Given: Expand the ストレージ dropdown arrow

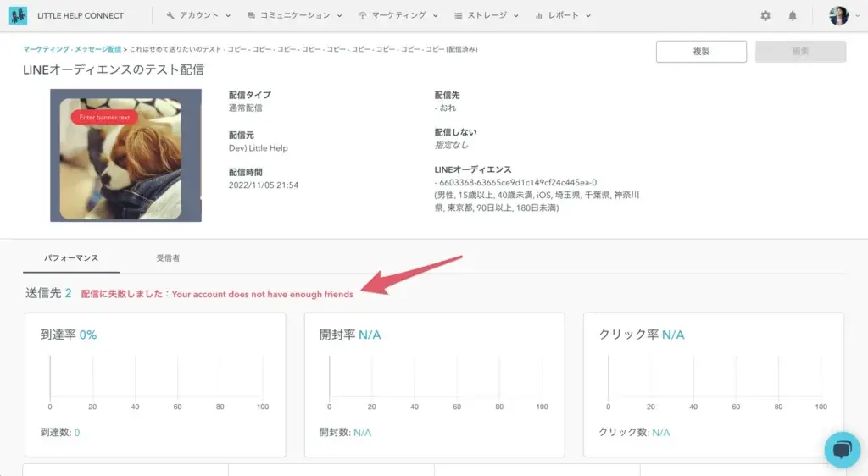Looking at the screenshot, I should tap(515, 16).
